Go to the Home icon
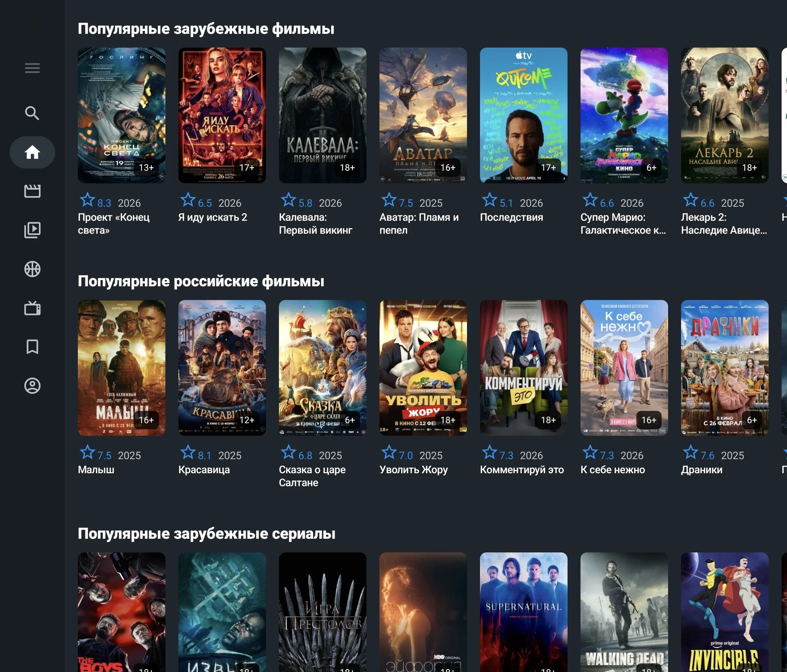The width and height of the screenshot is (787, 672). pyautogui.click(x=32, y=152)
